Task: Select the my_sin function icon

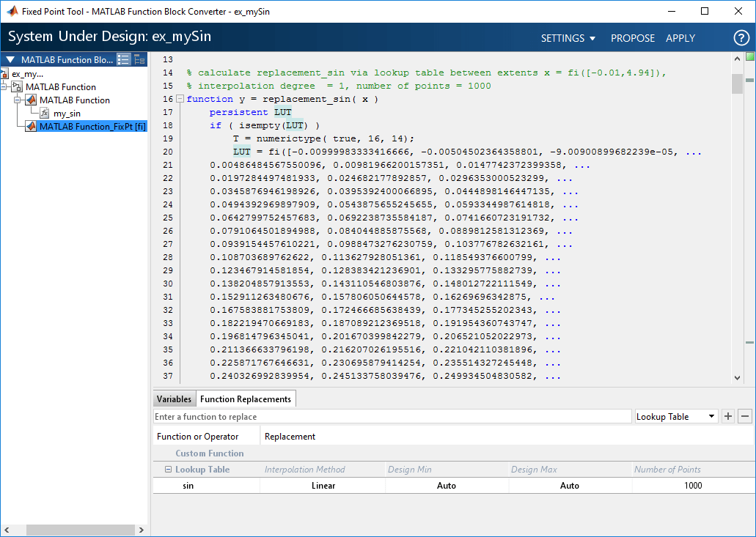Action: click(44, 114)
